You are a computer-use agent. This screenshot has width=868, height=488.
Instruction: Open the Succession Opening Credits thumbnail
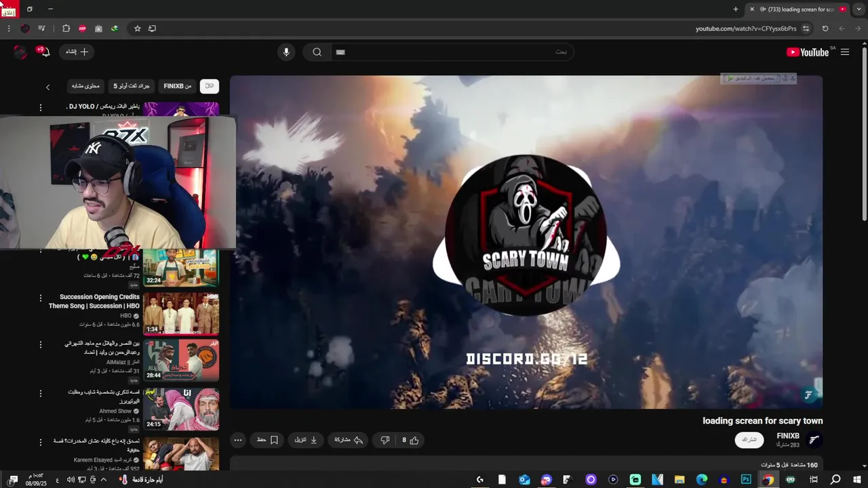pos(181,314)
